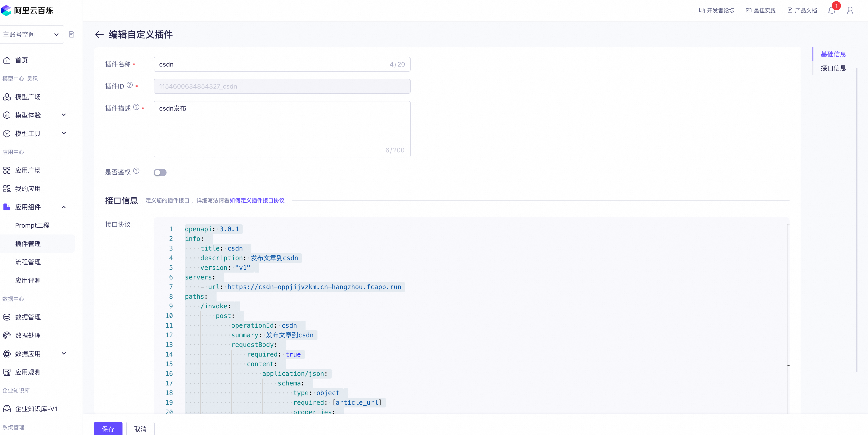Click the 应用观测 icon
Screen dimensions: 868x435
click(x=7, y=372)
